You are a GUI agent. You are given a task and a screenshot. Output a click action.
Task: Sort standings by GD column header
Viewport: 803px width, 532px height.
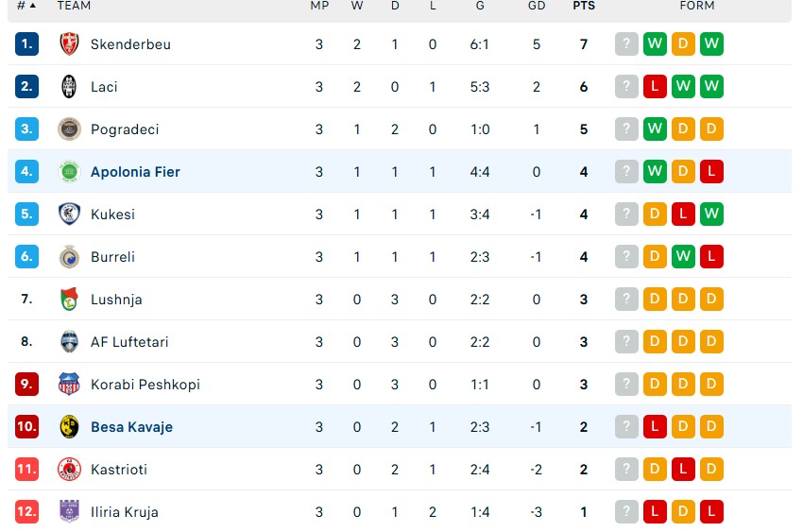tap(537, 6)
